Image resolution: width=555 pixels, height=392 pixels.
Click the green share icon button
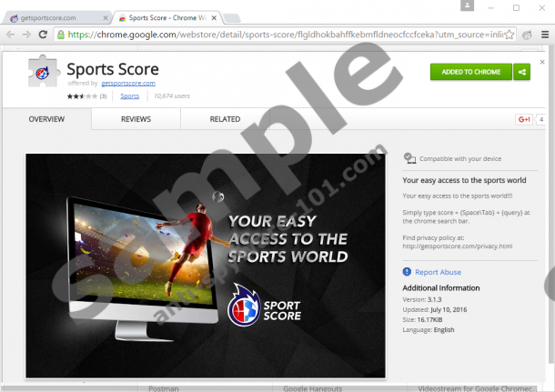522,72
